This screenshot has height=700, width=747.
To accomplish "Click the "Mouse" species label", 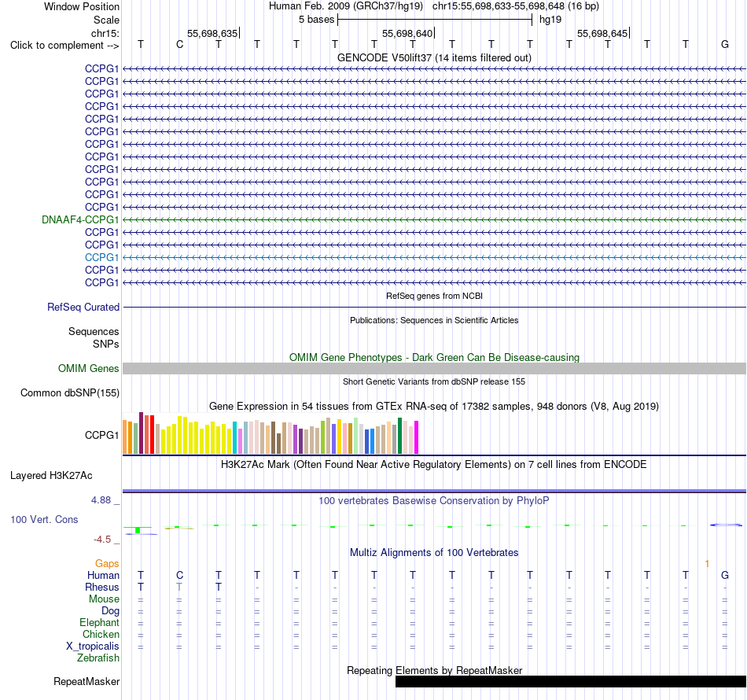I will pyautogui.click(x=104, y=599).
